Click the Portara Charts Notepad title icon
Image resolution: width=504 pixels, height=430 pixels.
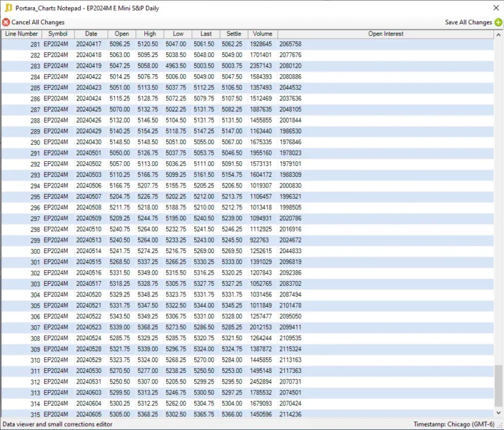click(x=9, y=8)
